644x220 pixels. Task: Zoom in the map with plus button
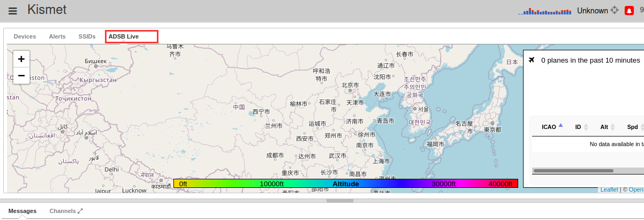pos(21,59)
